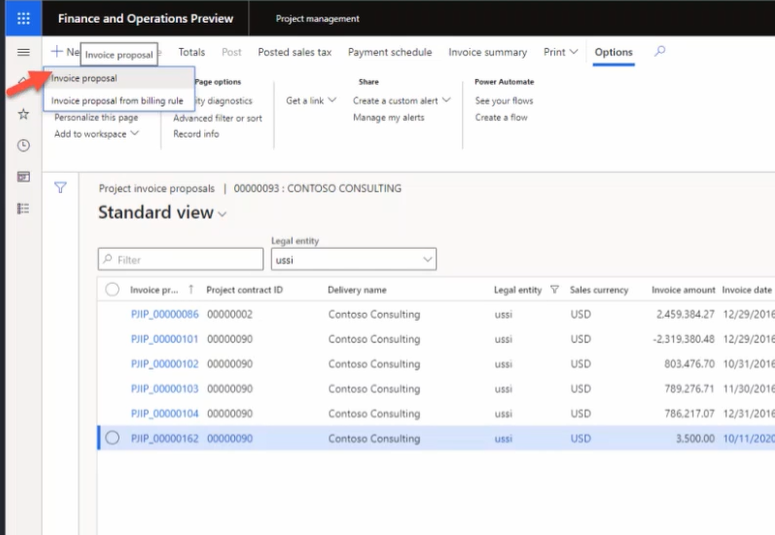Toggle the select-all circle in grid header
The image size is (775, 535).
[x=112, y=289]
